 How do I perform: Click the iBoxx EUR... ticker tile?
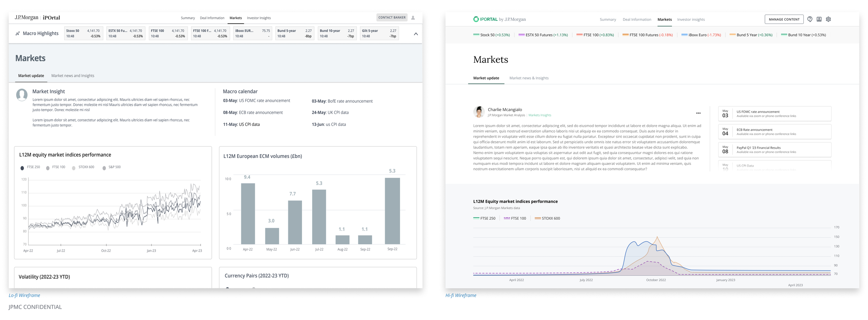pos(252,33)
